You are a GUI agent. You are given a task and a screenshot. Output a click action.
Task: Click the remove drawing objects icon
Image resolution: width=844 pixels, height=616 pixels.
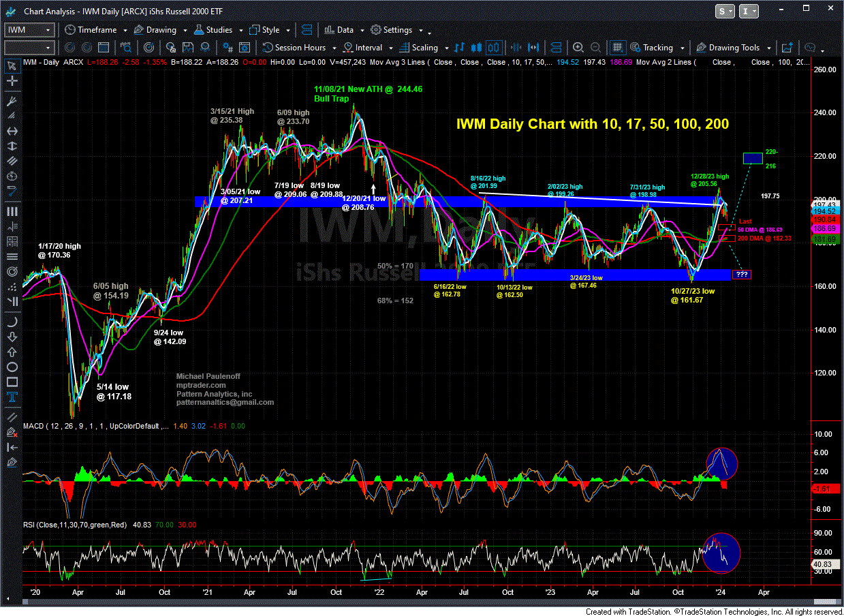pyautogui.click(x=12, y=432)
